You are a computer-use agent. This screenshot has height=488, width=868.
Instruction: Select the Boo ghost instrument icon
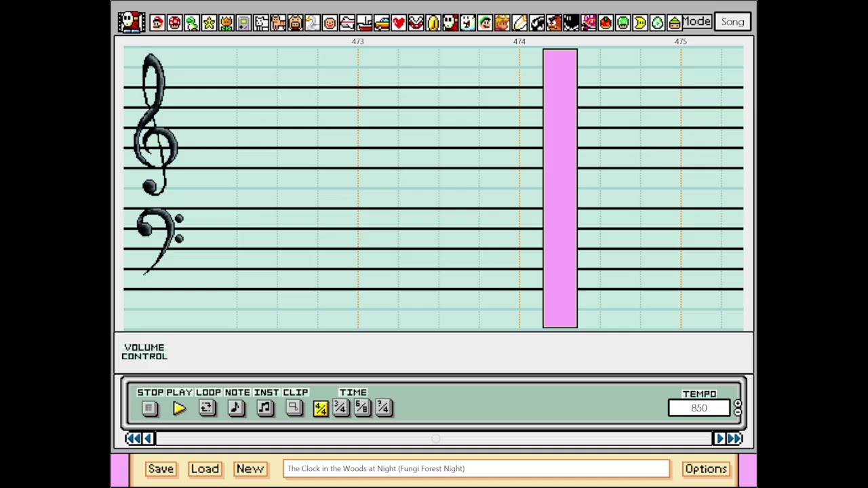(467, 22)
